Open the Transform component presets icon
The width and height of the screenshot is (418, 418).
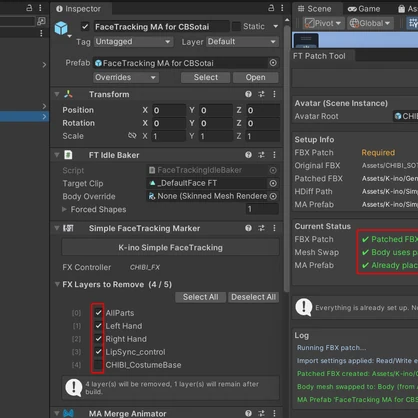261,94
